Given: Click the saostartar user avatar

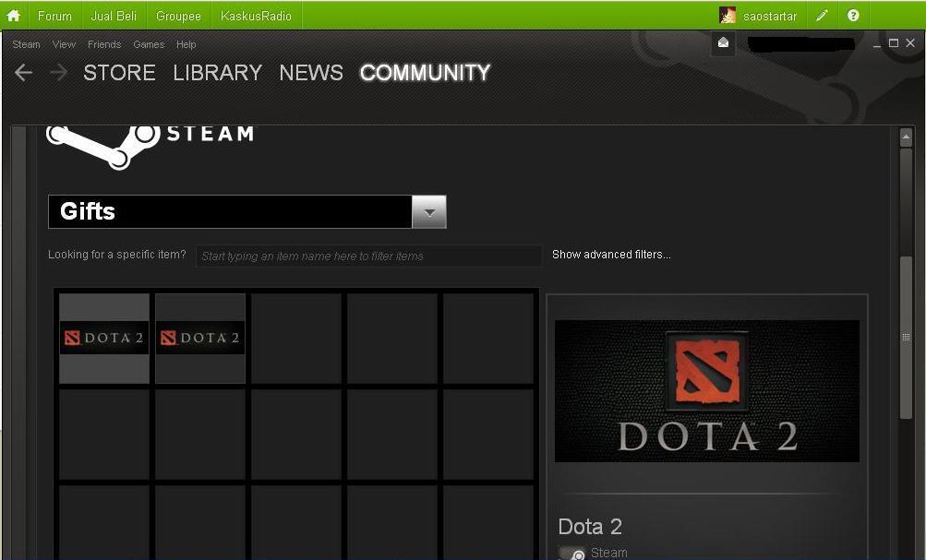Looking at the screenshot, I should coord(728,16).
